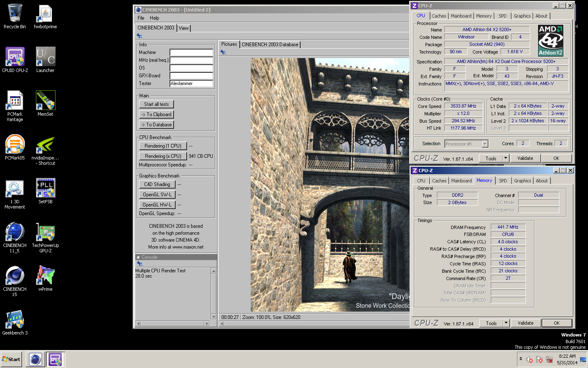Switch to the View tab in CINEBENCH
This screenshot has height=368, width=588.
(184, 28)
